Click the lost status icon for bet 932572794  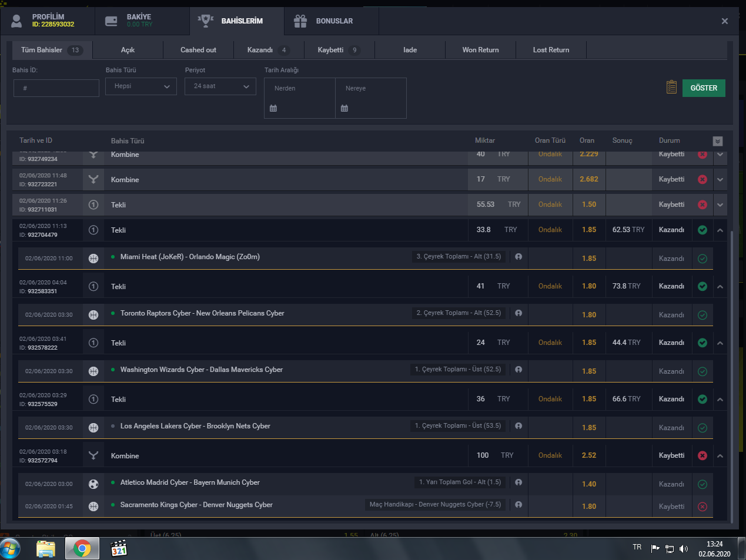[x=702, y=455]
